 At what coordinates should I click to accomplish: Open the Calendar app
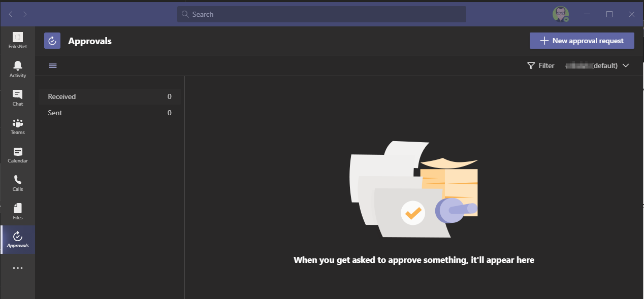18,154
